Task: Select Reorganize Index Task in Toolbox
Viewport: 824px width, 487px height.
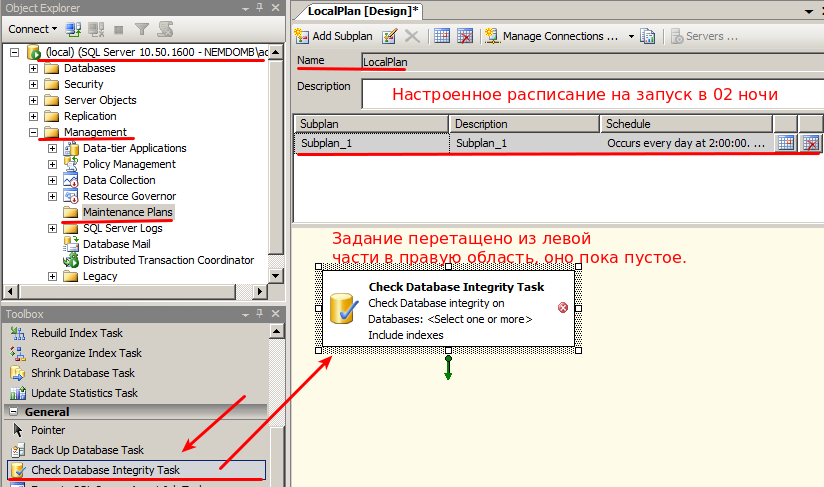Action: tap(86, 353)
